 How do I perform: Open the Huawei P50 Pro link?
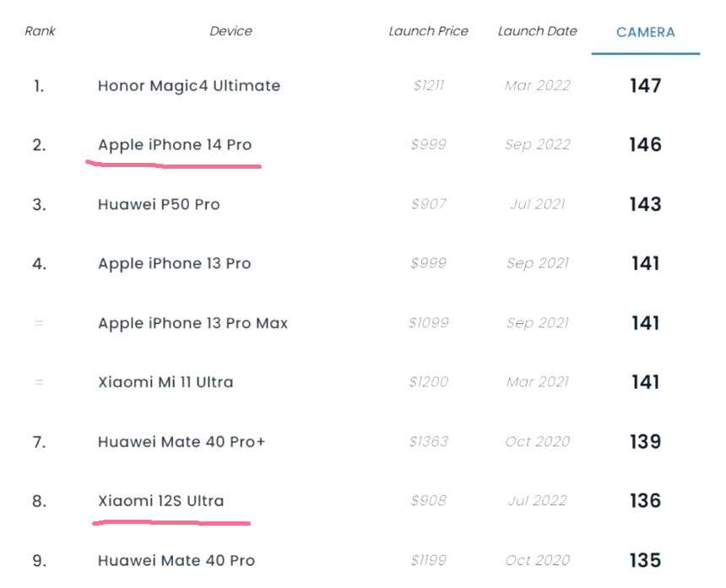coord(159,204)
